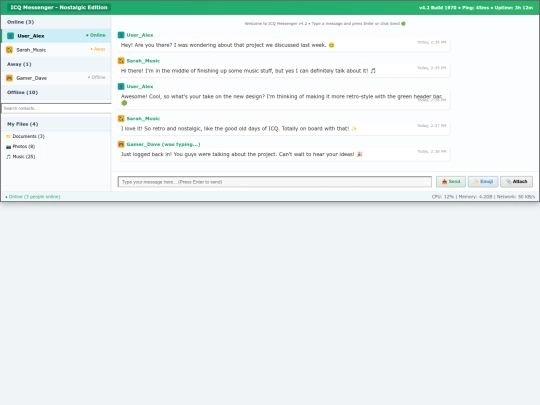The height and width of the screenshot is (405, 540).
Task: Click 'I love it! So retro' message bubble
Action: point(283,129)
